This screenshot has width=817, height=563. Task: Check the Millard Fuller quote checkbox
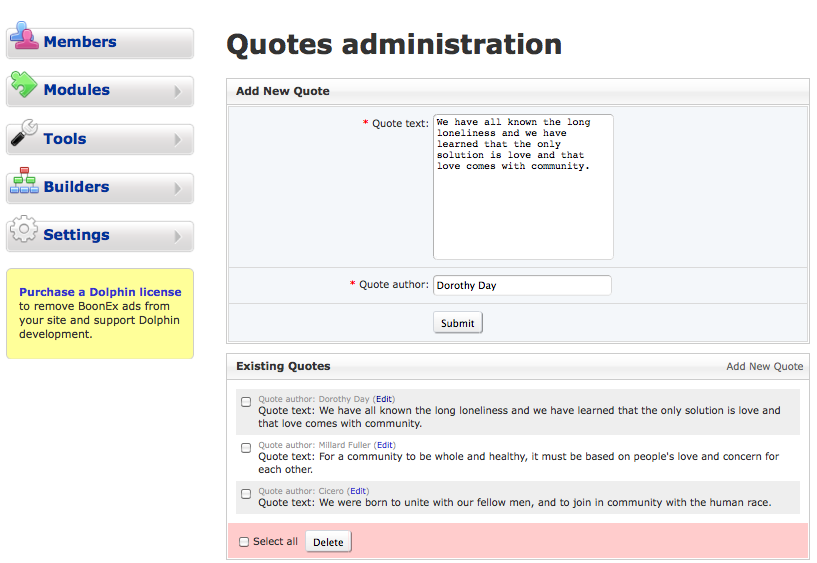246,448
